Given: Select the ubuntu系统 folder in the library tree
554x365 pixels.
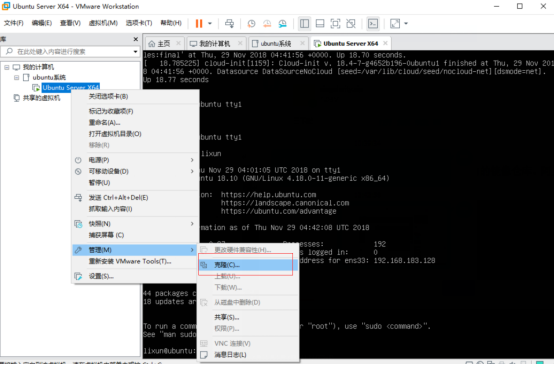Looking at the screenshot, I should point(49,77).
